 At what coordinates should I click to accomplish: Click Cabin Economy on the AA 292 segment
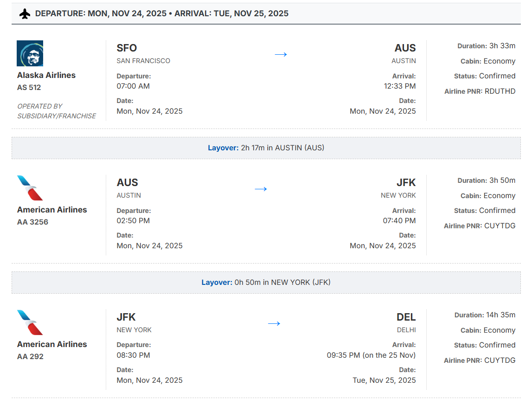tap(488, 330)
